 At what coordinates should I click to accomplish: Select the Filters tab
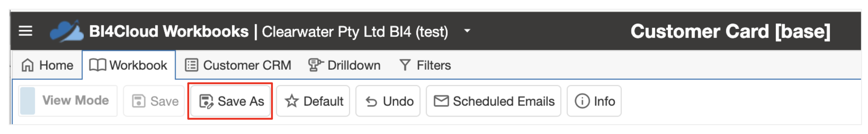425,65
